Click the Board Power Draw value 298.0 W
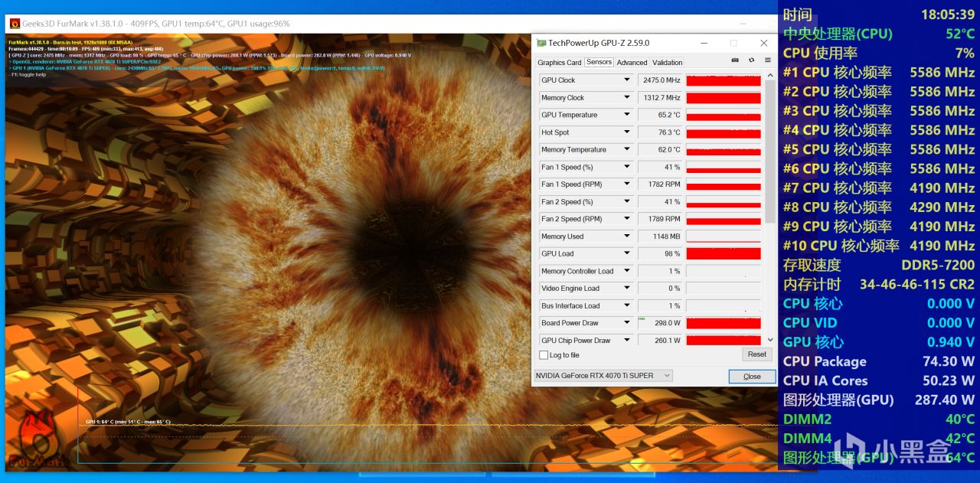The height and width of the screenshot is (483, 980). 660,323
